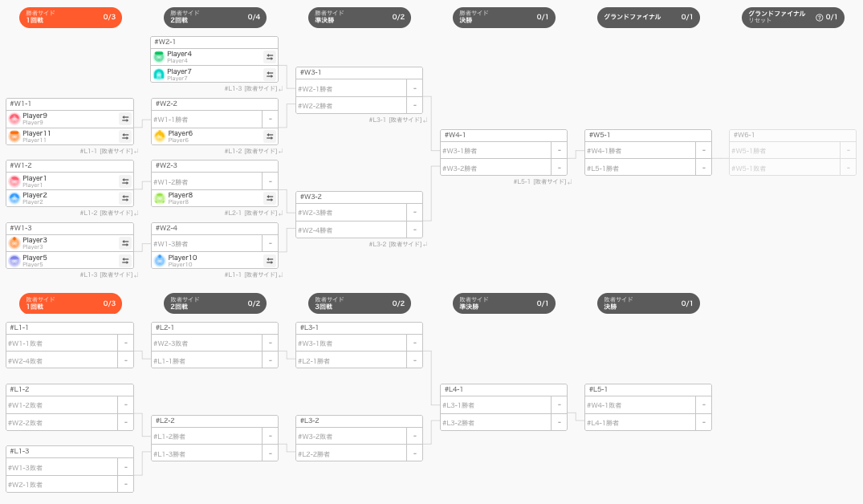The height and width of the screenshot is (504, 863).
Task: Select the orange winners side round 1 tab
Action: (71, 17)
